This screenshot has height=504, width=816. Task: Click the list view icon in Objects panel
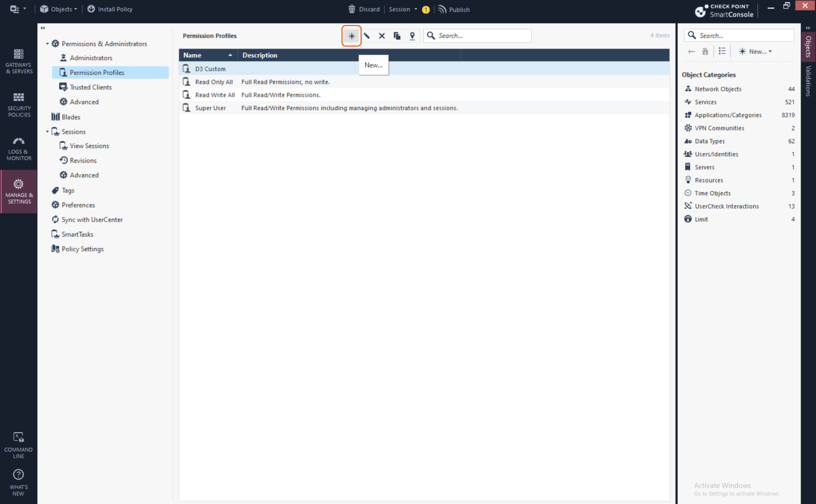(722, 51)
